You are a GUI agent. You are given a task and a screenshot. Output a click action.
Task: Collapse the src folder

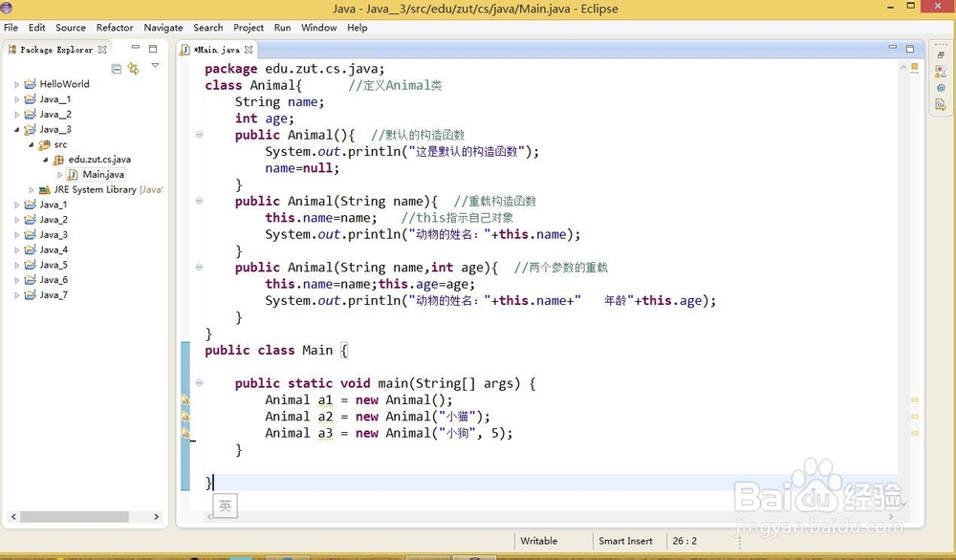(x=32, y=145)
